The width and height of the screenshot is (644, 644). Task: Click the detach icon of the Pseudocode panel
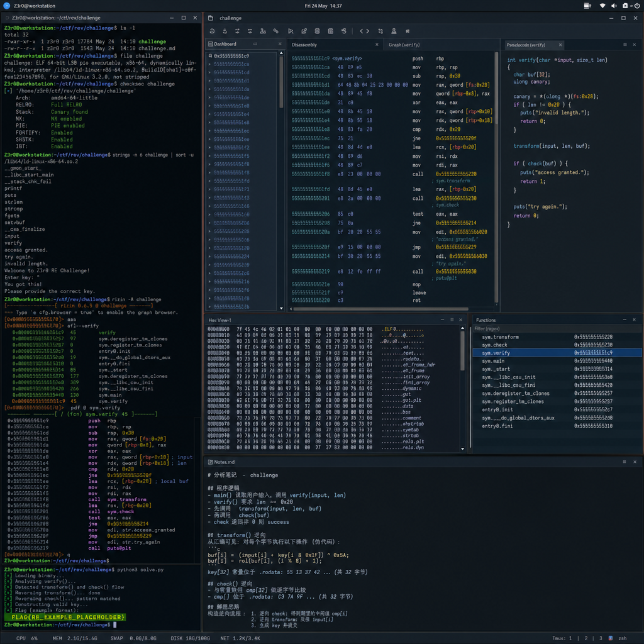pyautogui.click(x=625, y=45)
